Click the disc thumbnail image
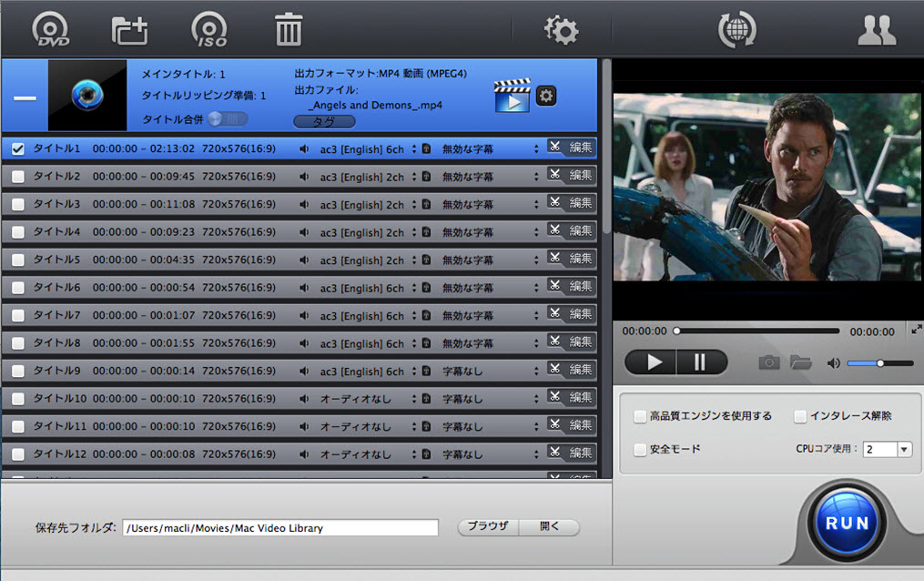The image size is (924, 581). coord(87,95)
